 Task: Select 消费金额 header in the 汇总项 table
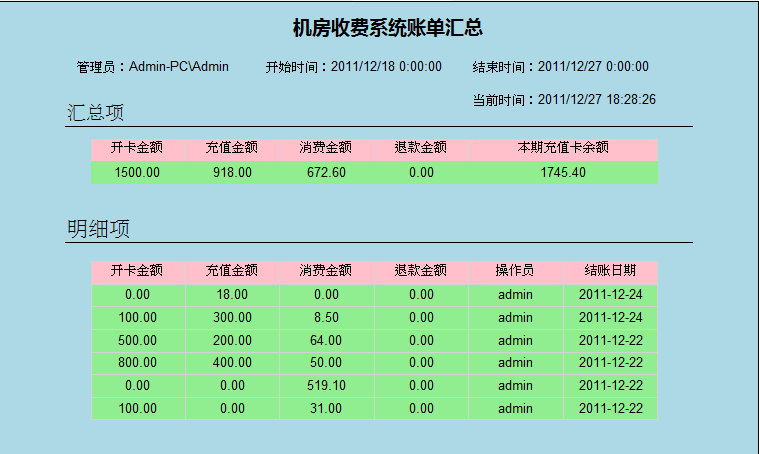pyautogui.click(x=327, y=150)
